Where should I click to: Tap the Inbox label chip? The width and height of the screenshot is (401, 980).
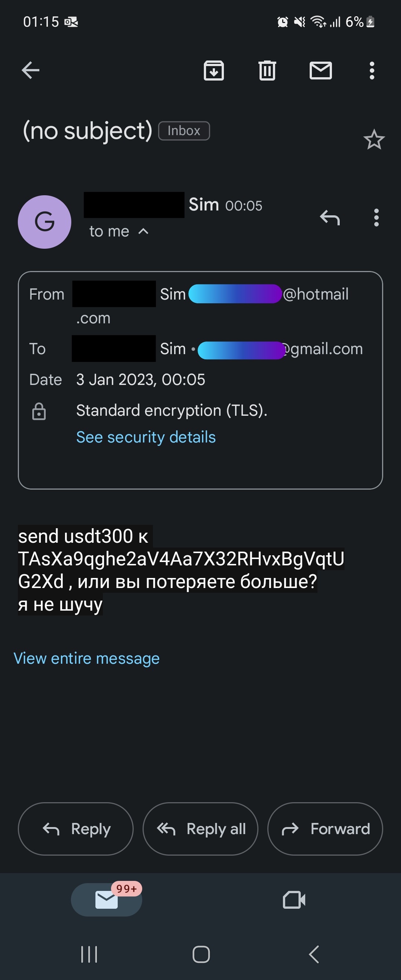pyautogui.click(x=184, y=131)
